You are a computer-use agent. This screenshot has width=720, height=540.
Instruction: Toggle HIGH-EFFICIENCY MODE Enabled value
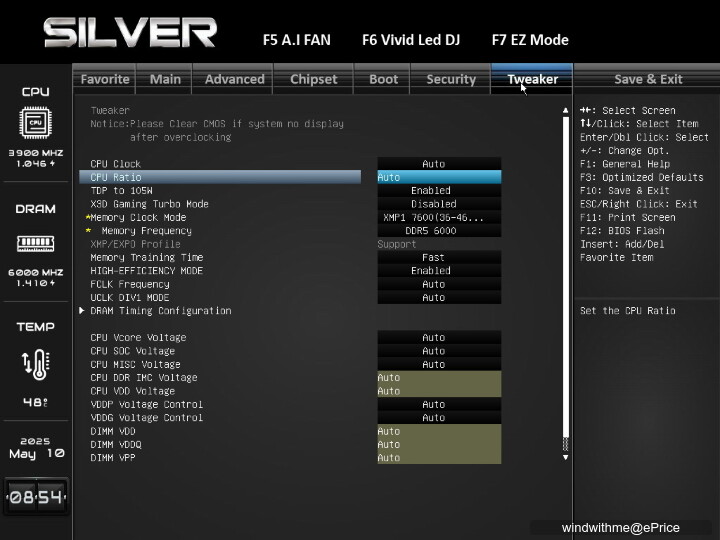tap(439, 270)
